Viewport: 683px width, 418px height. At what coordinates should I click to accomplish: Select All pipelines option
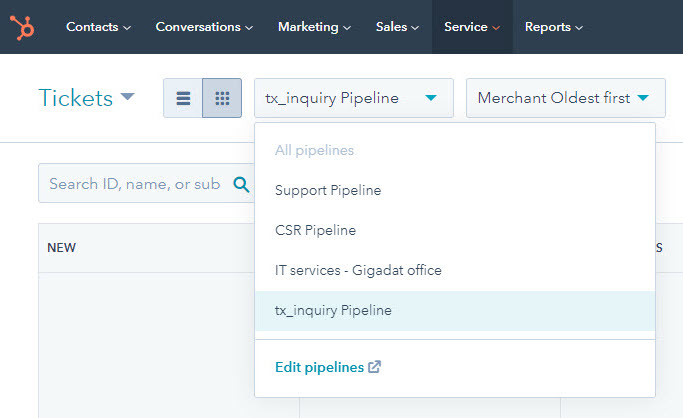click(455, 150)
